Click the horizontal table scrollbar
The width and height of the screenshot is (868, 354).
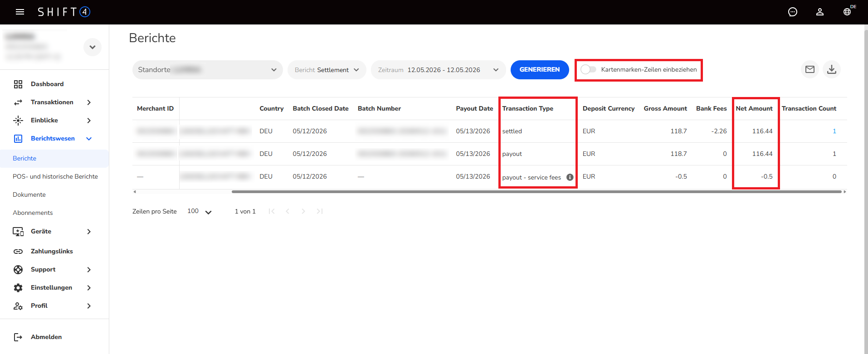coord(536,192)
